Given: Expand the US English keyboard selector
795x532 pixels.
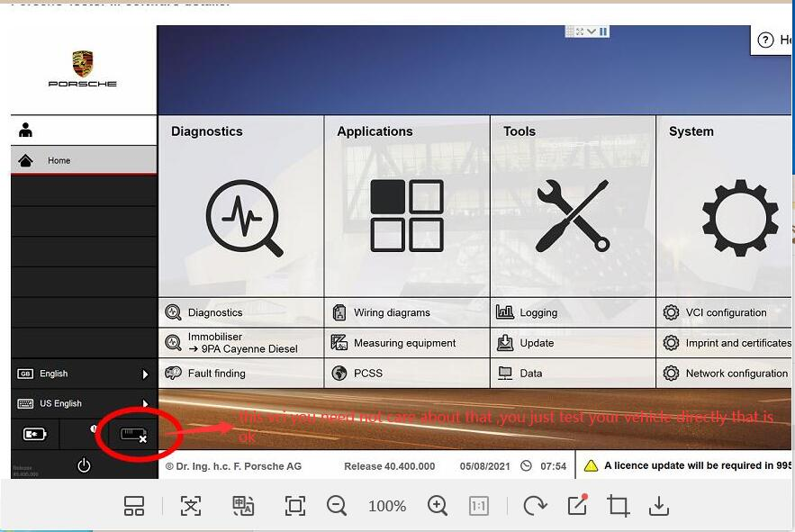Looking at the screenshot, I should [145, 404].
